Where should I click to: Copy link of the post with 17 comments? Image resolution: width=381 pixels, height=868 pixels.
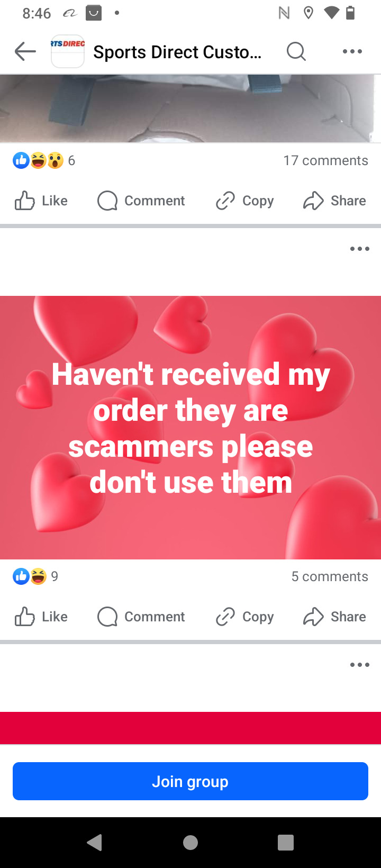(x=245, y=201)
